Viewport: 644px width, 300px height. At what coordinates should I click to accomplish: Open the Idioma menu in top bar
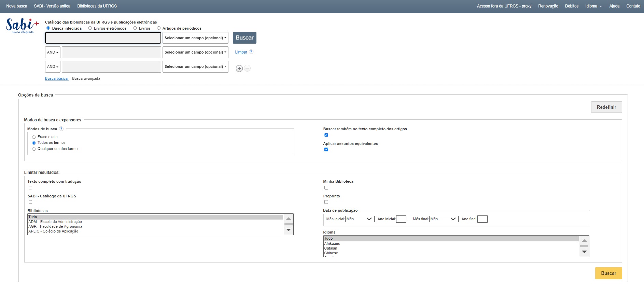(593, 6)
